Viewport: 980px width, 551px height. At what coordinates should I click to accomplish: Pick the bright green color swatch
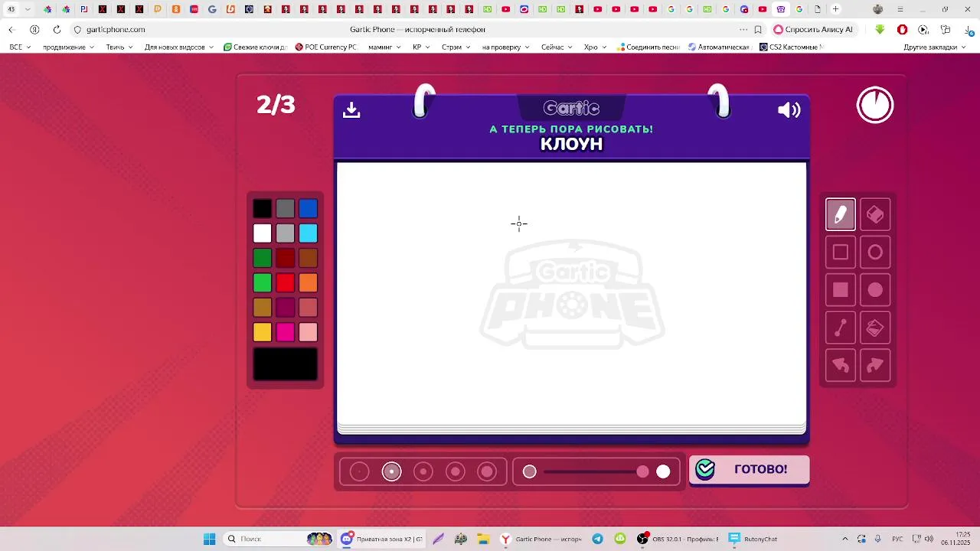[x=262, y=282]
